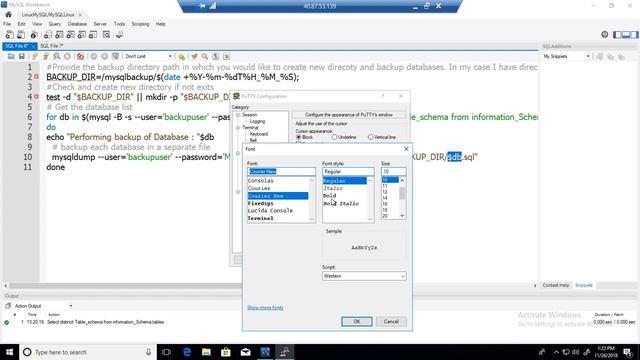Image resolution: width=640 pixels, height=360 pixels.
Task: Open Mail app from the taskbar
Action: pyautogui.click(x=245, y=352)
